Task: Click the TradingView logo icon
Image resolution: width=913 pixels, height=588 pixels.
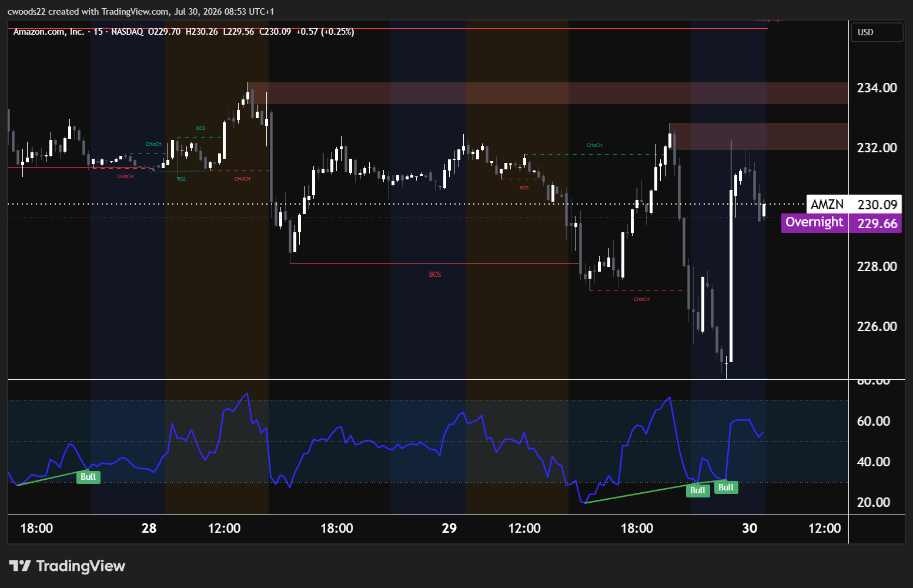Action: [20, 566]
